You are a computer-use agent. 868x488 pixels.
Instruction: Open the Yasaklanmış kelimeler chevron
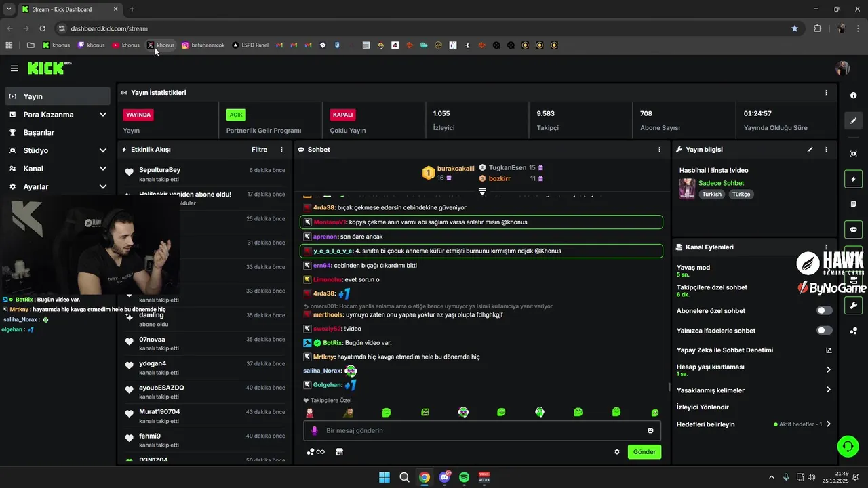(x=828, y=390)
